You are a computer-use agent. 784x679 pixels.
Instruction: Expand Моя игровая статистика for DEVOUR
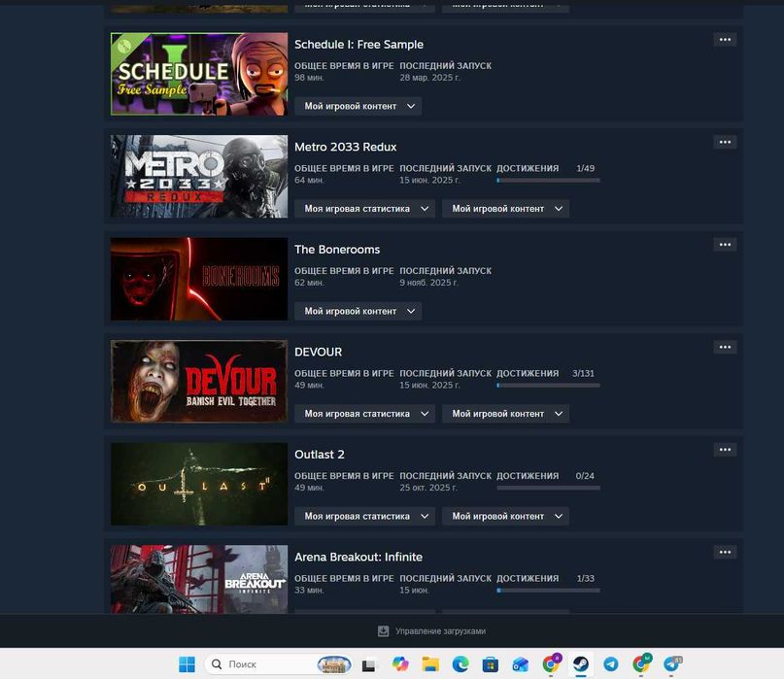(364, 414)
